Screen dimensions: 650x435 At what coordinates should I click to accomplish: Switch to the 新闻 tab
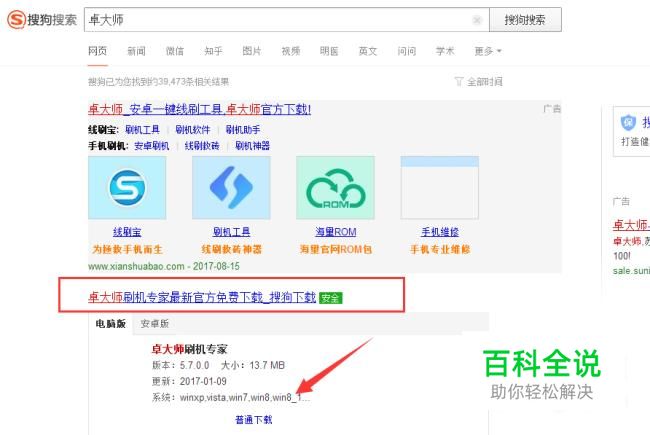click(x=136, y=51)
